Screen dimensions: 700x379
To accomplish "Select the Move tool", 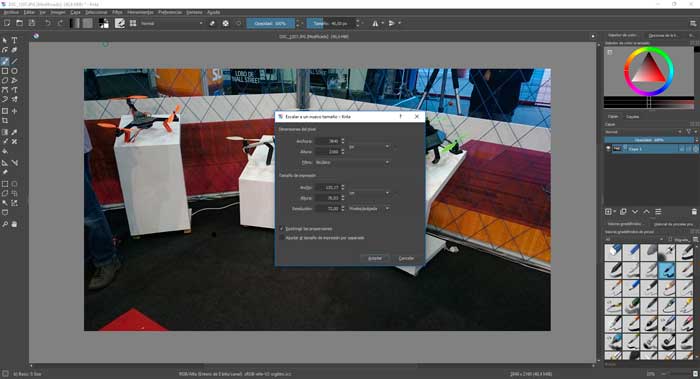I will 14,111.
